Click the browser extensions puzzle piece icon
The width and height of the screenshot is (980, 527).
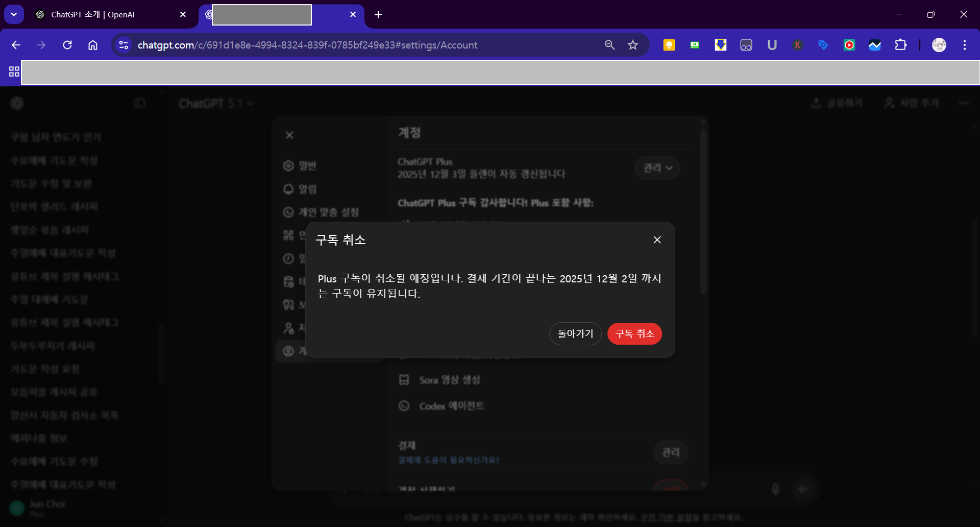click(x=901, y=45)
